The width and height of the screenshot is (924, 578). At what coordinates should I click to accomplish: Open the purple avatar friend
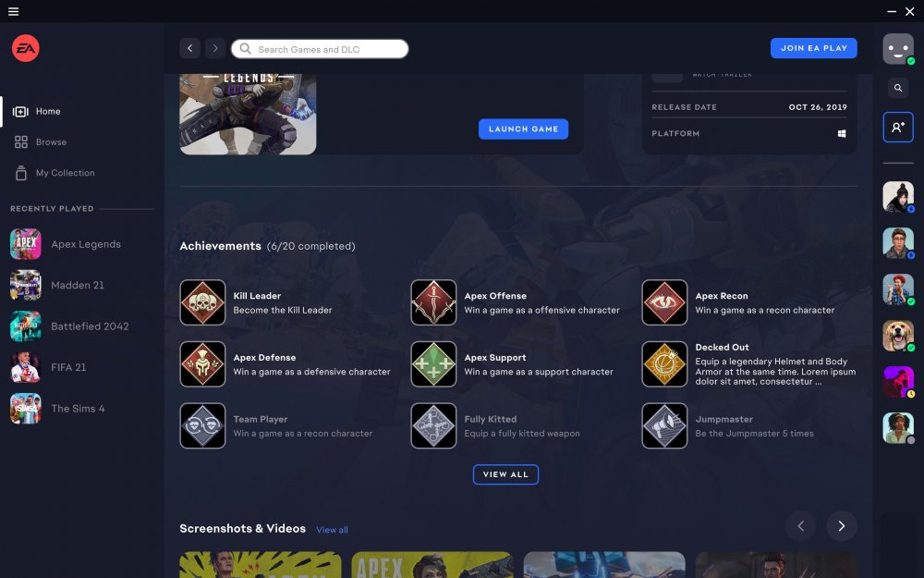[x=897, y=381]
